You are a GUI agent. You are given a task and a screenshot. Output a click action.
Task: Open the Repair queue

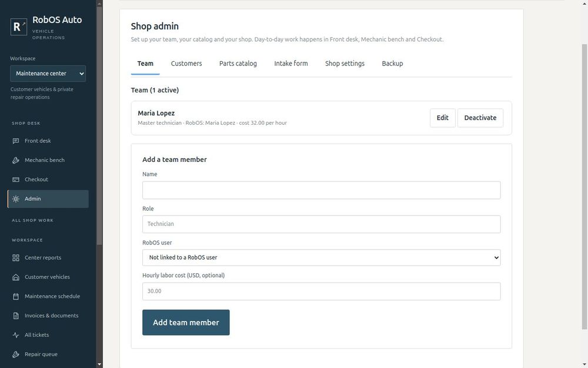(x=48, y=354)
